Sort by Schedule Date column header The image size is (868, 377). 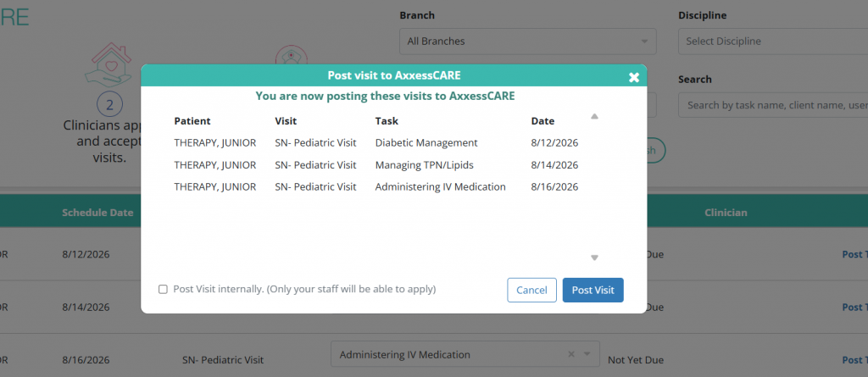coord(97,213)
